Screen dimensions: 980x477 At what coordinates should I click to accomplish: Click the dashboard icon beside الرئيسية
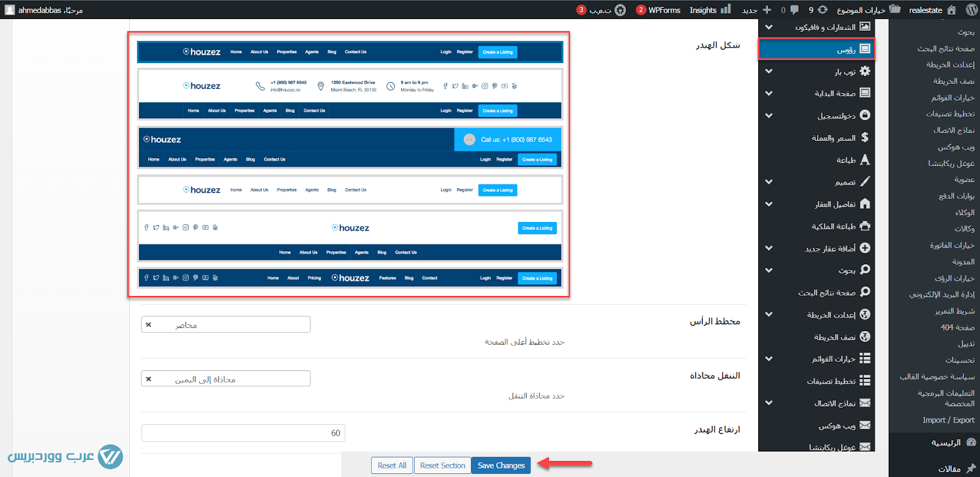click(x=971, y=442)
